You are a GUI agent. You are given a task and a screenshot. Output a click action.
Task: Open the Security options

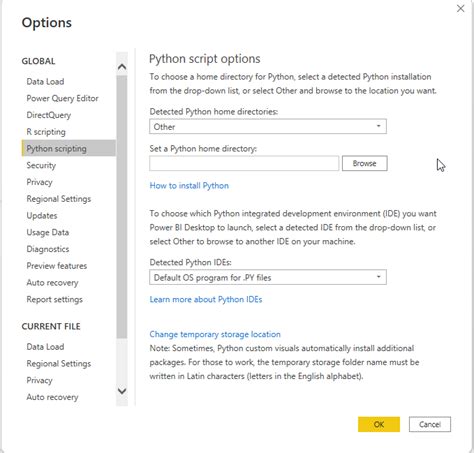click(41, 165)
